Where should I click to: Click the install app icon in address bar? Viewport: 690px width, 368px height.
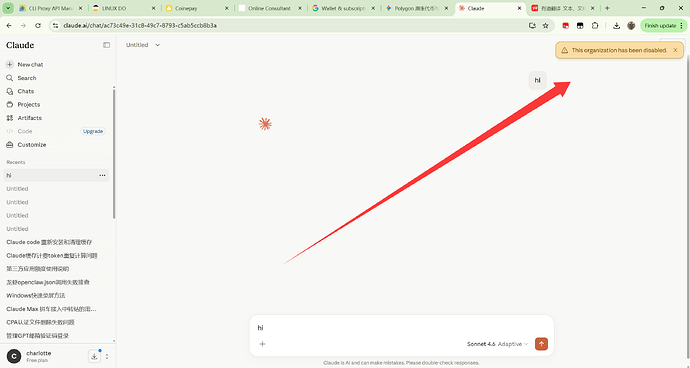(x=532, y=26)
